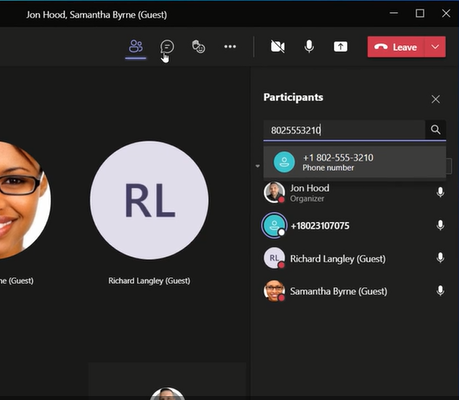The image size is (459, 400).
Task: Open the conversation chat icon
Action: [x=167, y=47]
